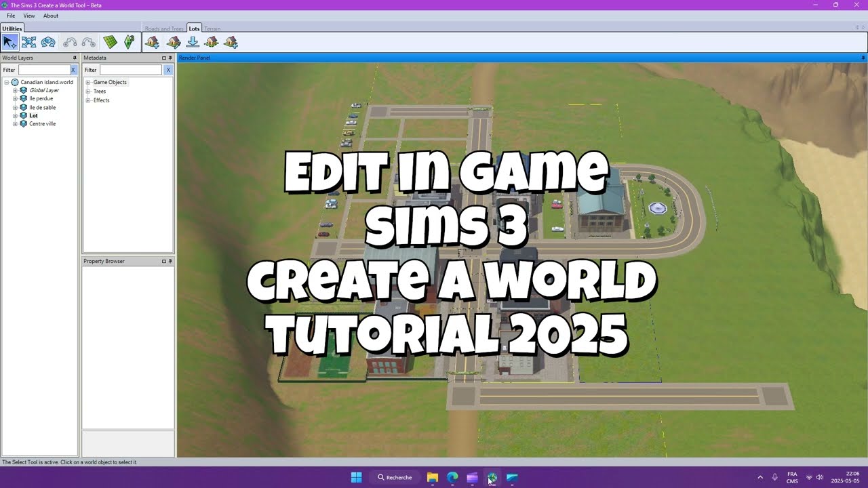This screenshot has width=868, height=488.
Task: Click the Canadian island.world globe icon
Action: (x=15, y=82)
